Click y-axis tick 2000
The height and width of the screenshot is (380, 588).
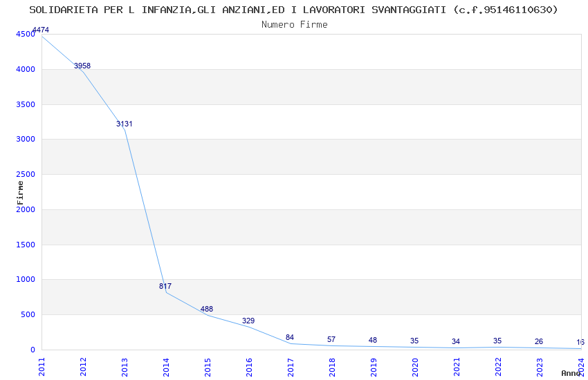click(x=26, y=209)
